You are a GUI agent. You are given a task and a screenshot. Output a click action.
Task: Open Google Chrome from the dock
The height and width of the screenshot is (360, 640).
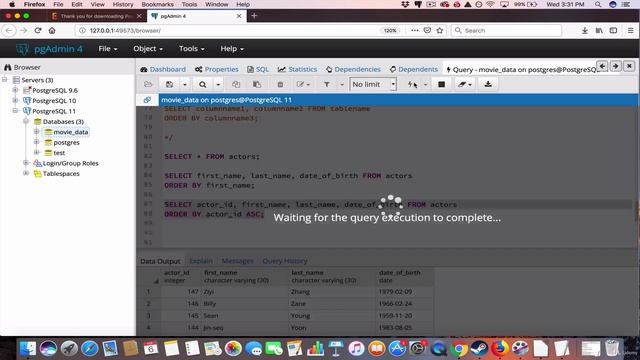pyautogui.click(x=459, y=349)
